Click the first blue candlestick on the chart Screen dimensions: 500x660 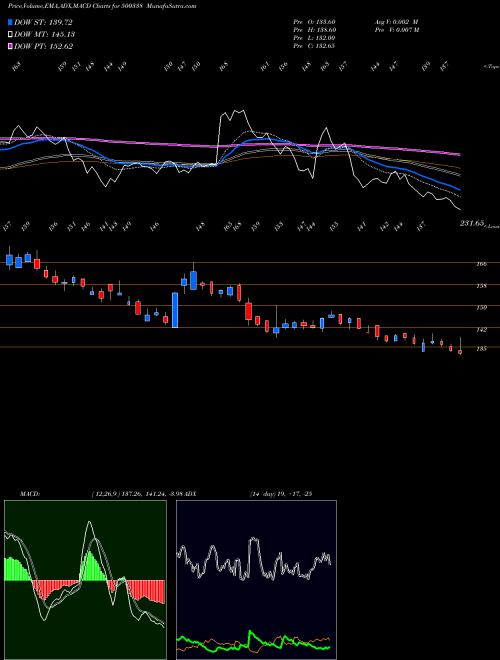(x=10, y=259)
